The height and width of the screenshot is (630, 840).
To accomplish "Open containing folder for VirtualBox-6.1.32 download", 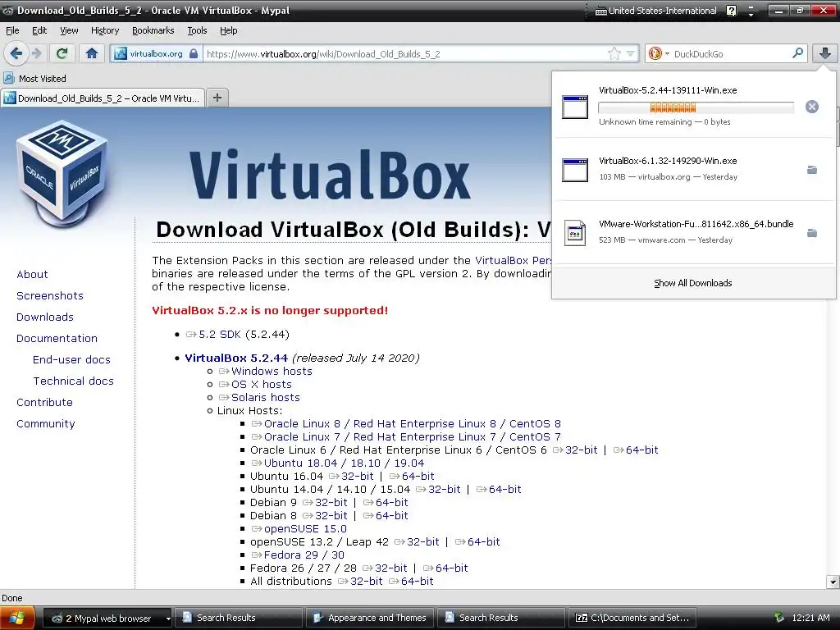I will (x=812, y=170).
